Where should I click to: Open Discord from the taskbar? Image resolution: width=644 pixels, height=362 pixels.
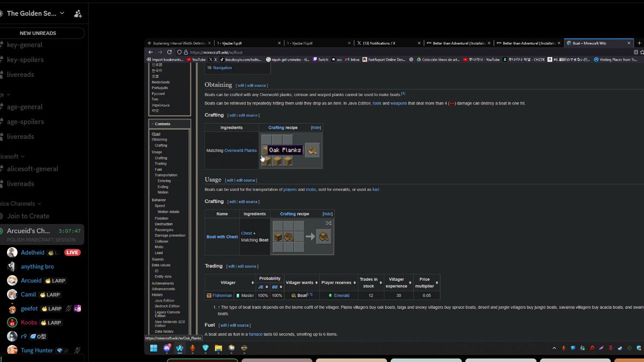[166, 348]
